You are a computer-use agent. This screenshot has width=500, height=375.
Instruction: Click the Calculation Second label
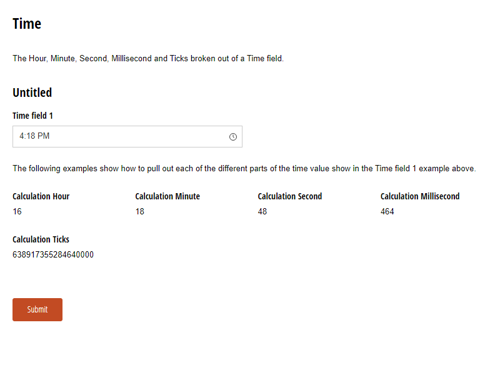[290, 196]
